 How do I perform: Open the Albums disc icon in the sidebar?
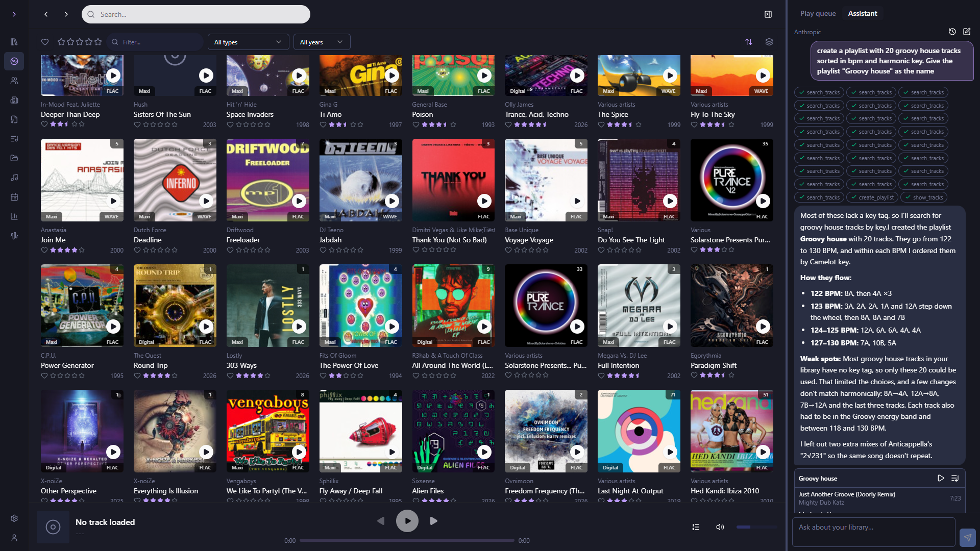14,61
